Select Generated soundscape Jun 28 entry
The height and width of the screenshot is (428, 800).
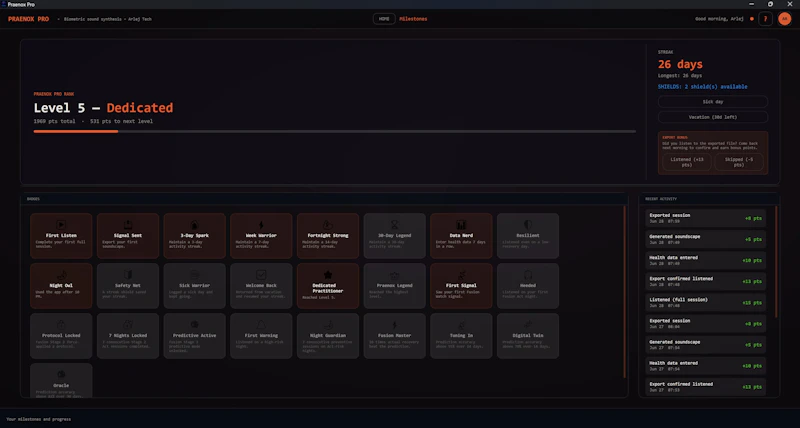tap(706, 239)
